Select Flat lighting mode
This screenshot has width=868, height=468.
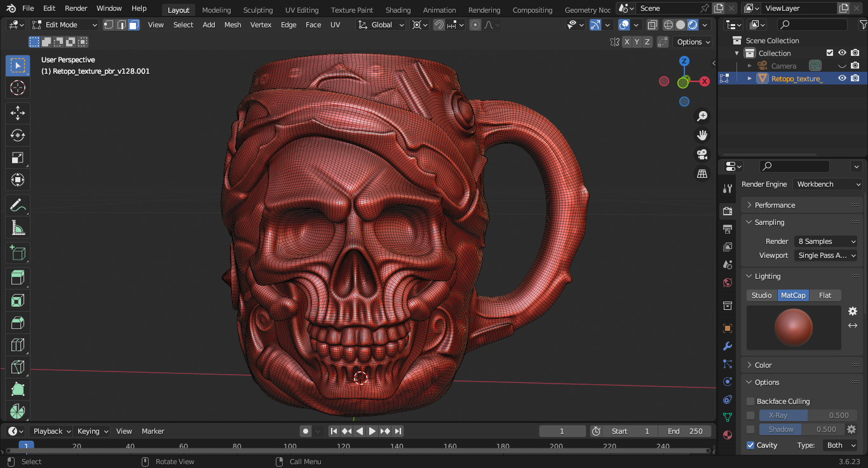point(825,295)
